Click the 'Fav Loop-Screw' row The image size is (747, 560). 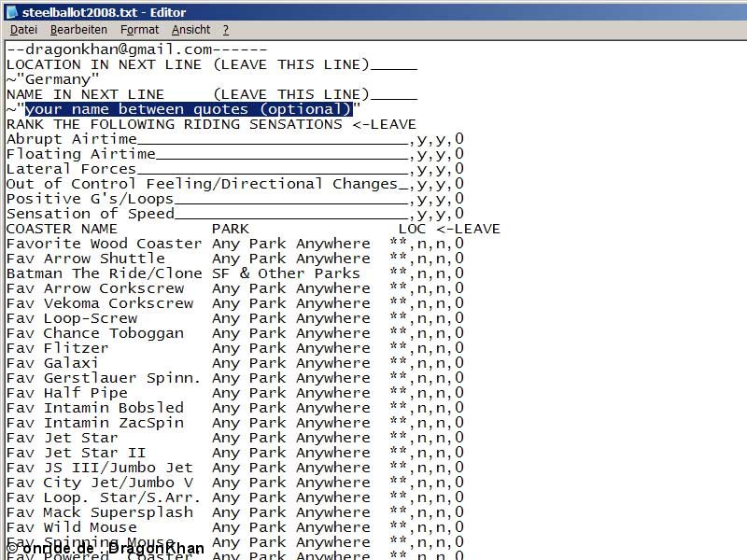[235, 318]
